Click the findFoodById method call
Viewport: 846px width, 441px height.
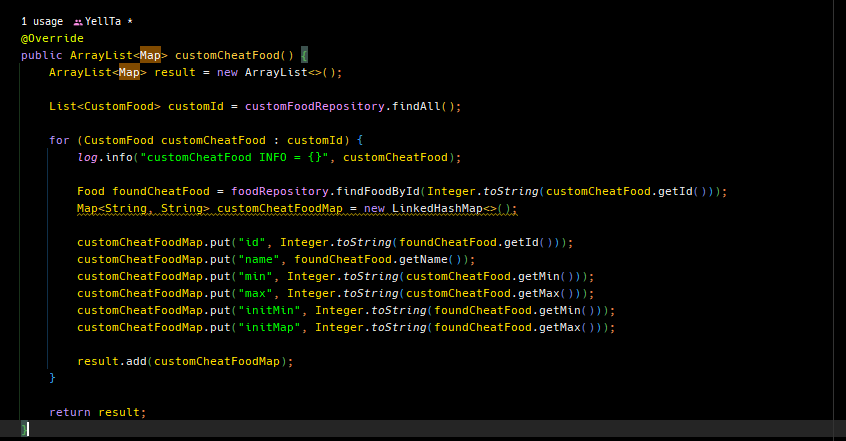[378, 191]
